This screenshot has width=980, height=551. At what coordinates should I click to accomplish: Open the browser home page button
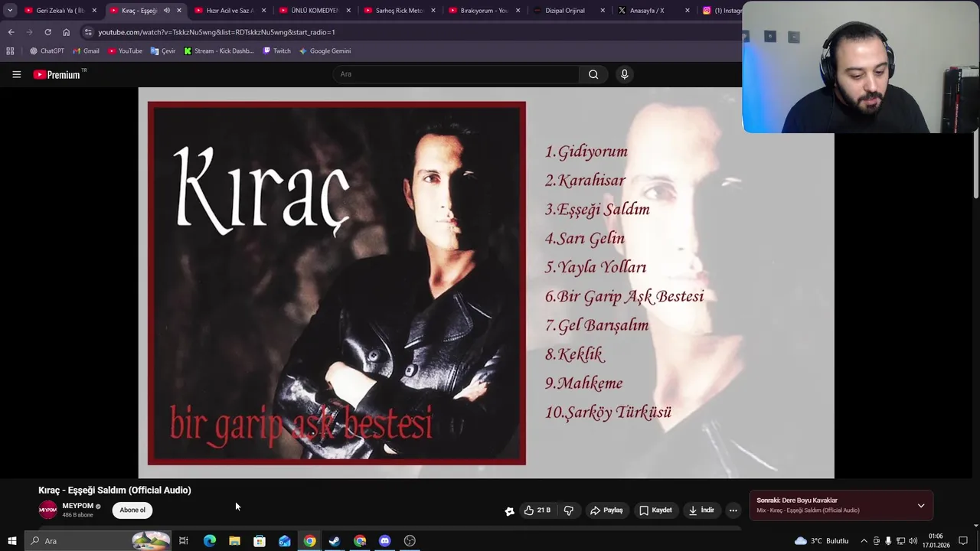67,32
